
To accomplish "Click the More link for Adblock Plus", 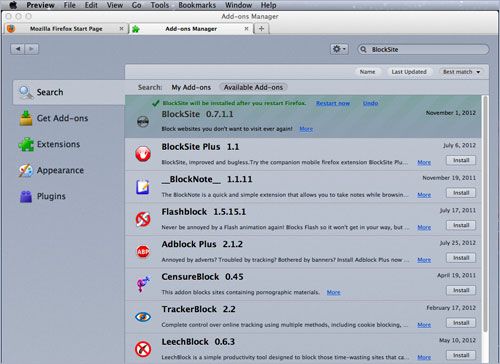I will [x=424, y=260].
